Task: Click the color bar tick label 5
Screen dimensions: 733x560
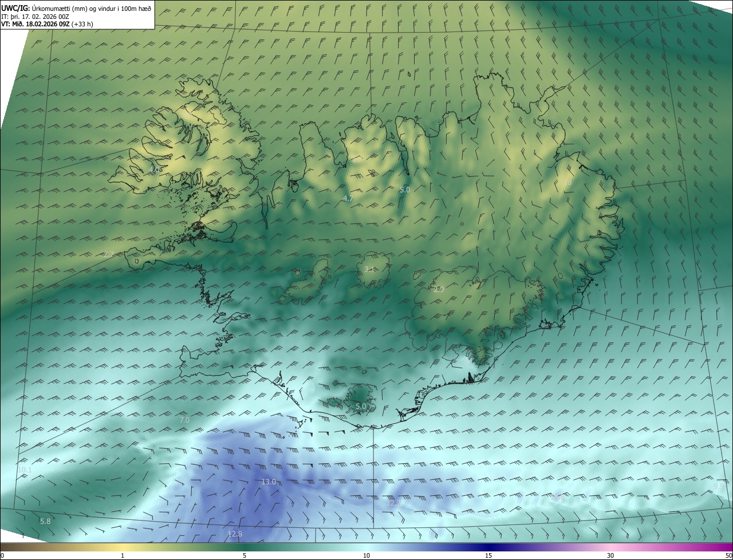Action: pyautogui.click(x=245, y=555)
